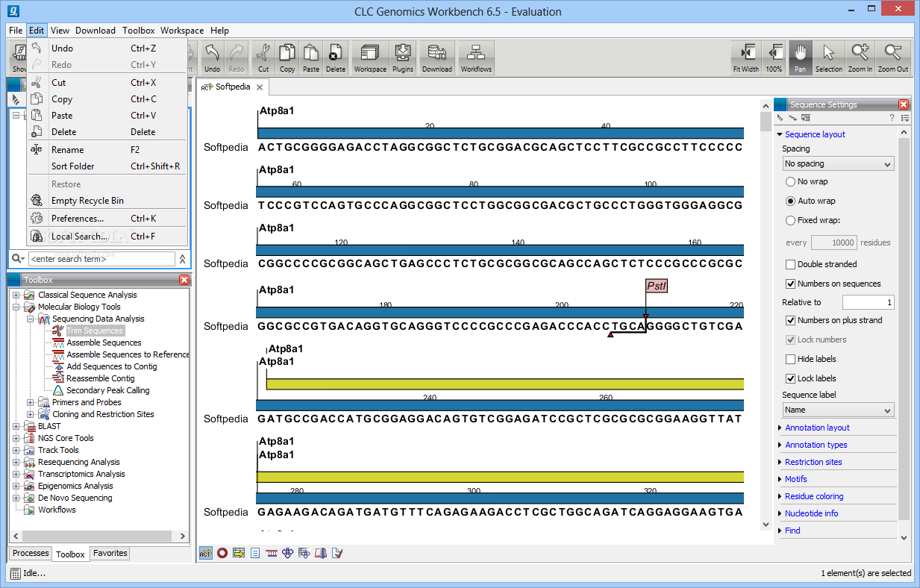This screenshot has height=588, width=920.
Task: Select the Pan mode tool
Action: pyautogui.click(x=801, y=57)
